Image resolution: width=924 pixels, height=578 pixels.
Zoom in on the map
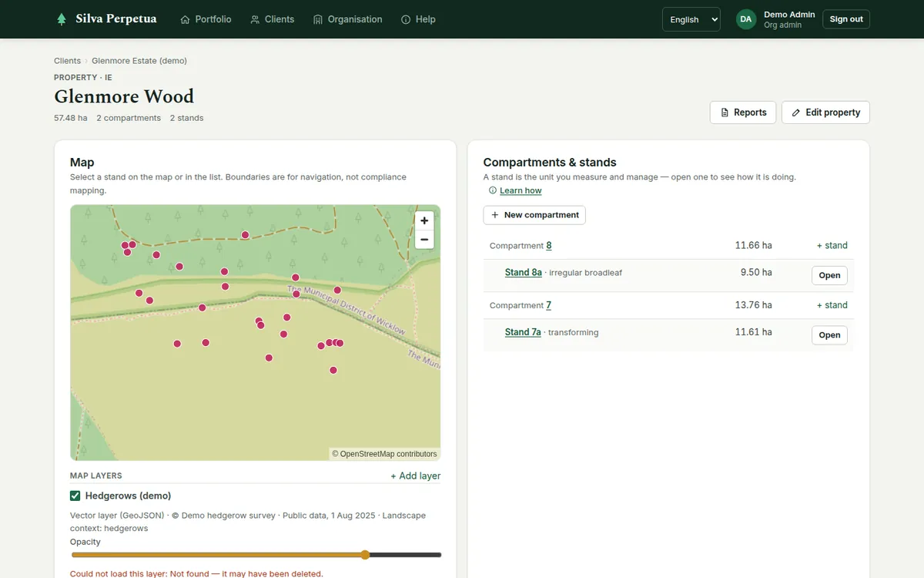[424, 220]
